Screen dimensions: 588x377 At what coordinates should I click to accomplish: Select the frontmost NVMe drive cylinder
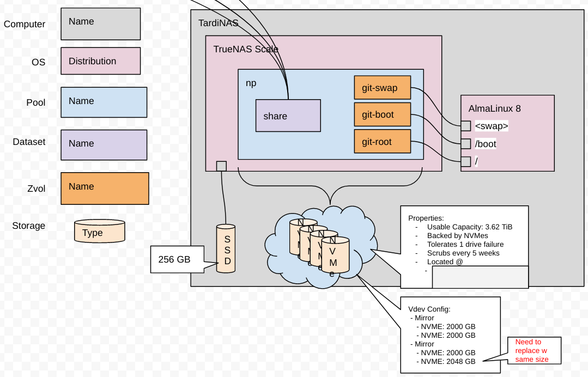(x=335, y=255)
